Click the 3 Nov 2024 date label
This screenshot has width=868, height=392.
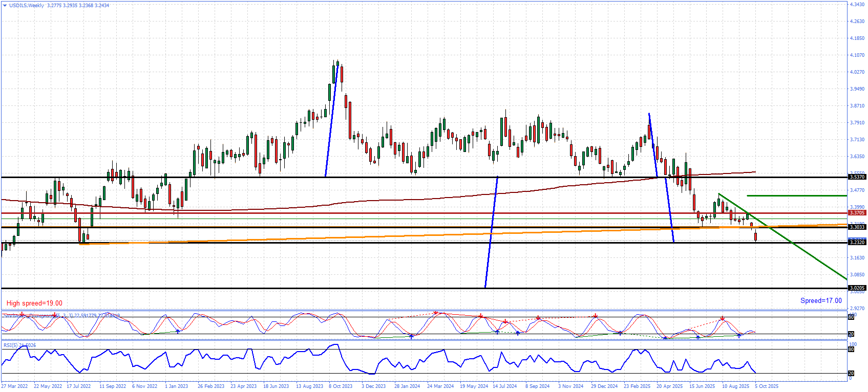[571, 386]
